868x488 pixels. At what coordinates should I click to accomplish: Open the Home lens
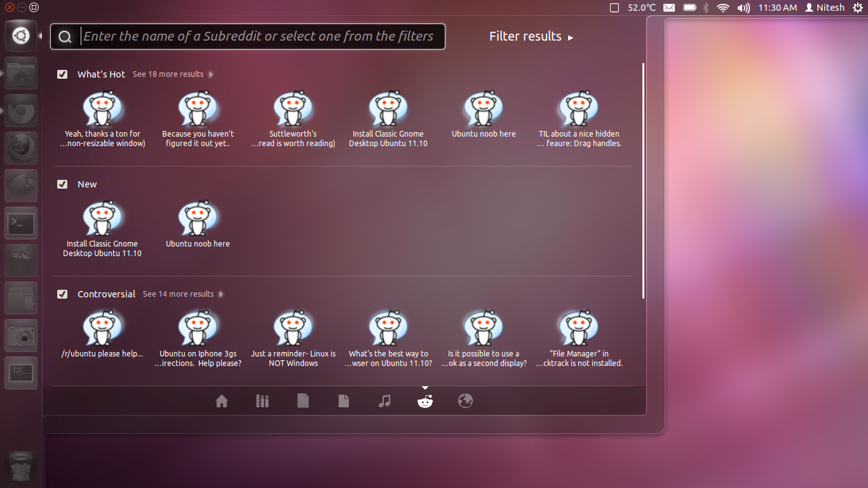[221, 401]
